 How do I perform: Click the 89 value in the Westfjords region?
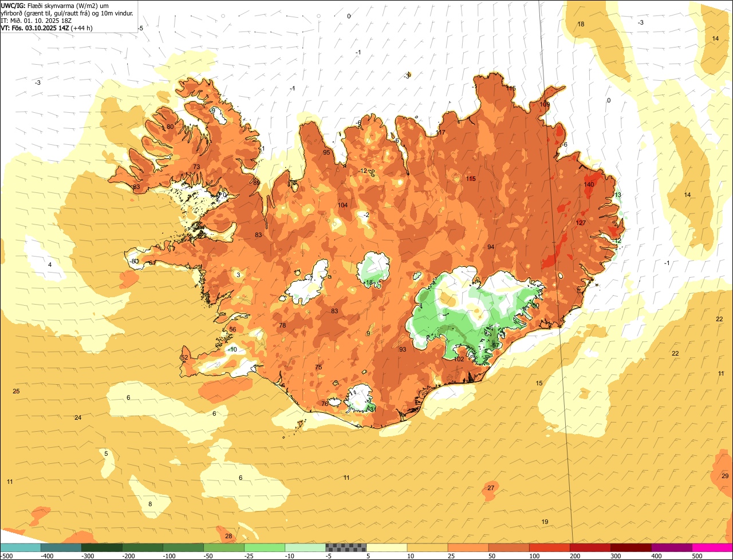tap(257, 183)
